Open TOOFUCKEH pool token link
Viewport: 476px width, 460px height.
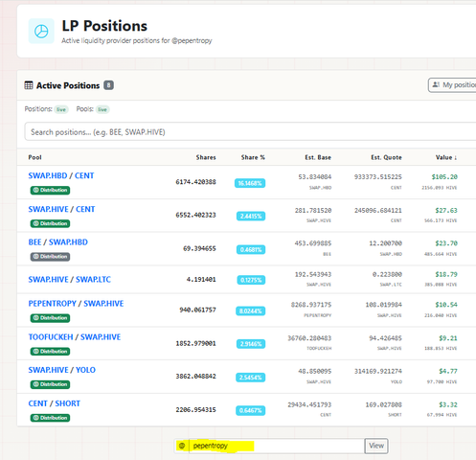click(x=51, y=337)
